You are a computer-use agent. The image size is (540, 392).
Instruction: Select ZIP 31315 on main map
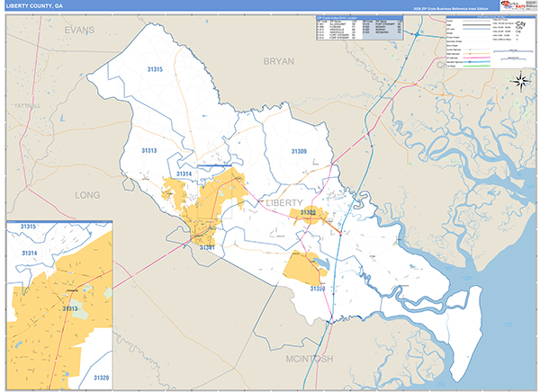[155, 69]
